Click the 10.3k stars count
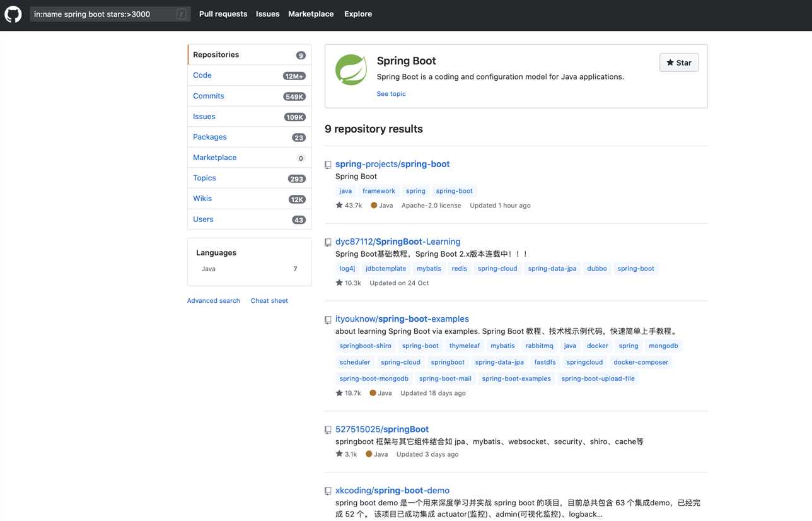The width and height of the screenshot is (812, 521). click(x=348, y=283)
